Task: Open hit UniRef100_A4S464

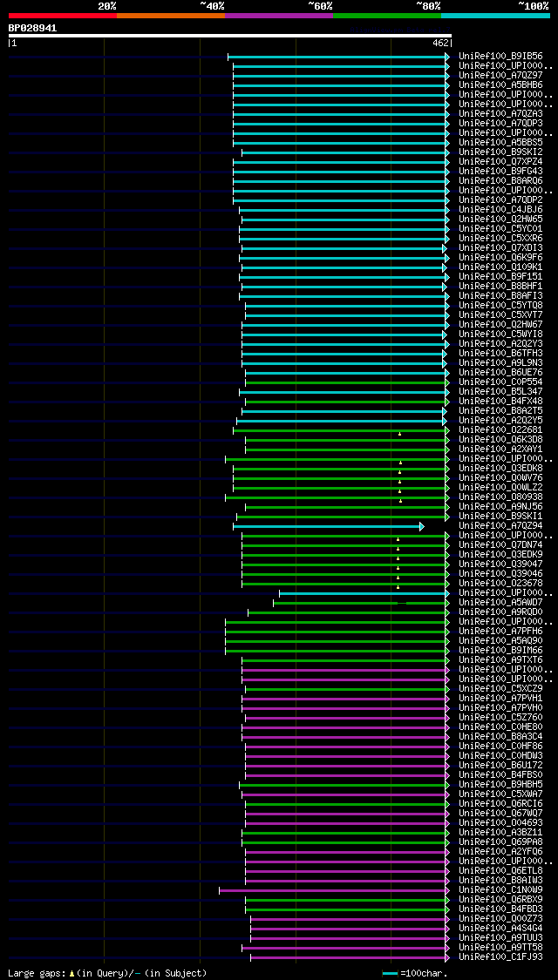Action: pos(500,928)
